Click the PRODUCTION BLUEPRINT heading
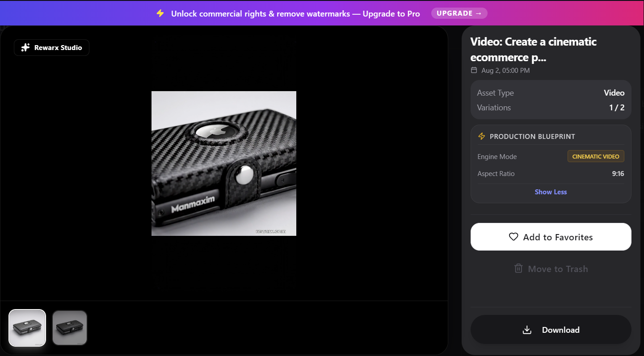The image size is (644, 356). (x=532, y=137)
